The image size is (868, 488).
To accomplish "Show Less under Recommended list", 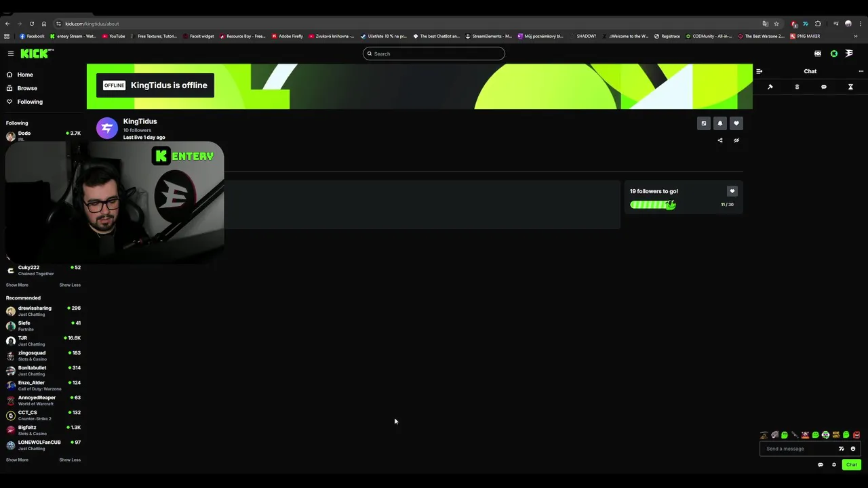I will pyautogui.click(x=70, y=460).
